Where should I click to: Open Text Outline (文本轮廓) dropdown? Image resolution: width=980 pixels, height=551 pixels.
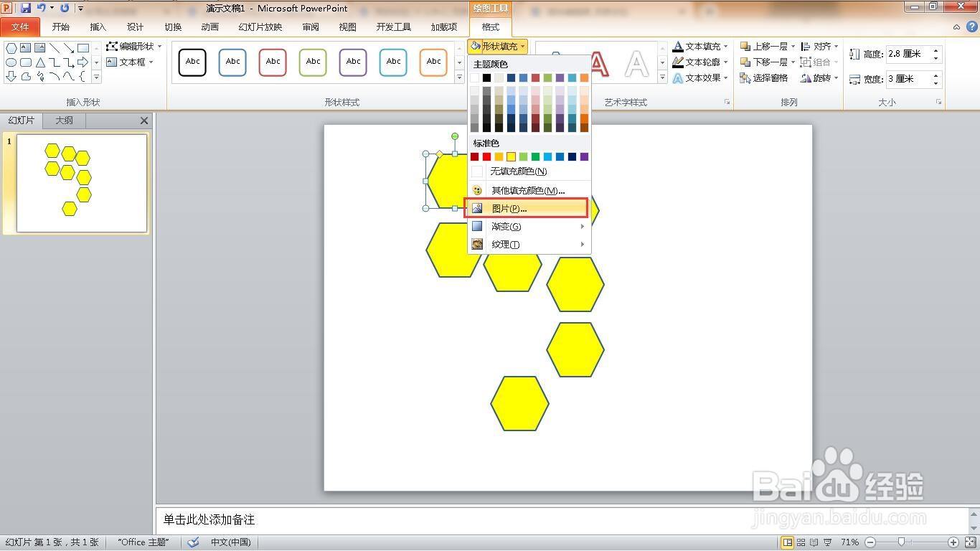click(x=700, y=62)
